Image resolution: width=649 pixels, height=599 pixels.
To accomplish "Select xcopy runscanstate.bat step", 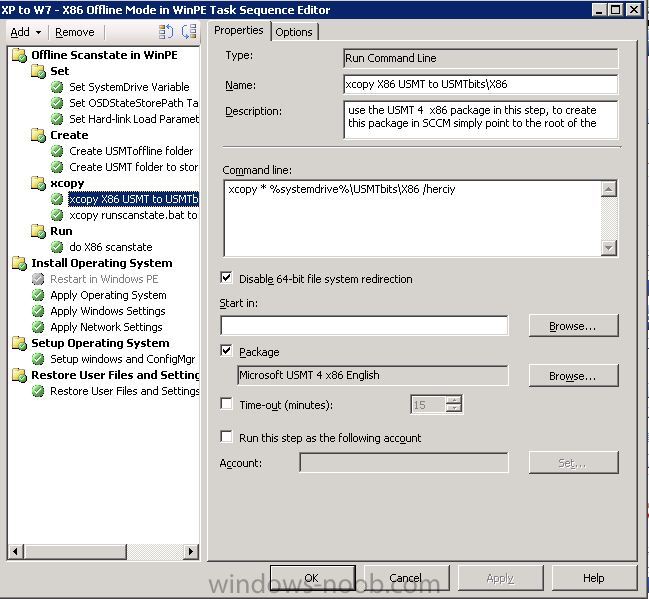I will (133, 215).
